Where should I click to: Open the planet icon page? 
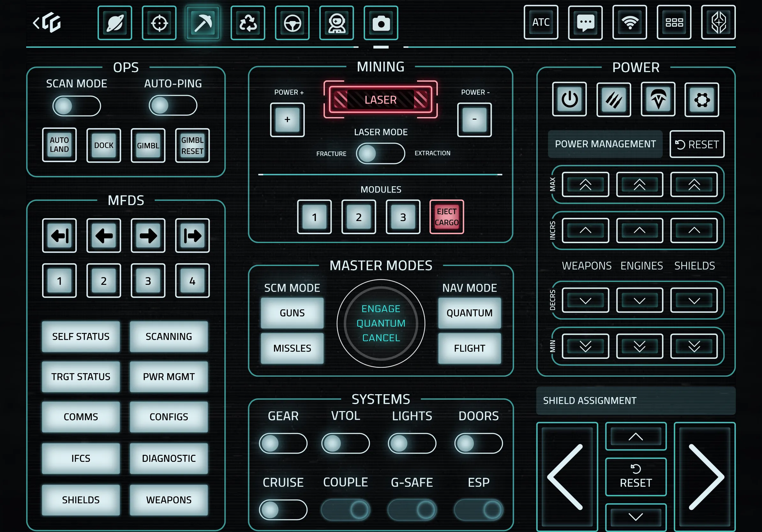115,23
